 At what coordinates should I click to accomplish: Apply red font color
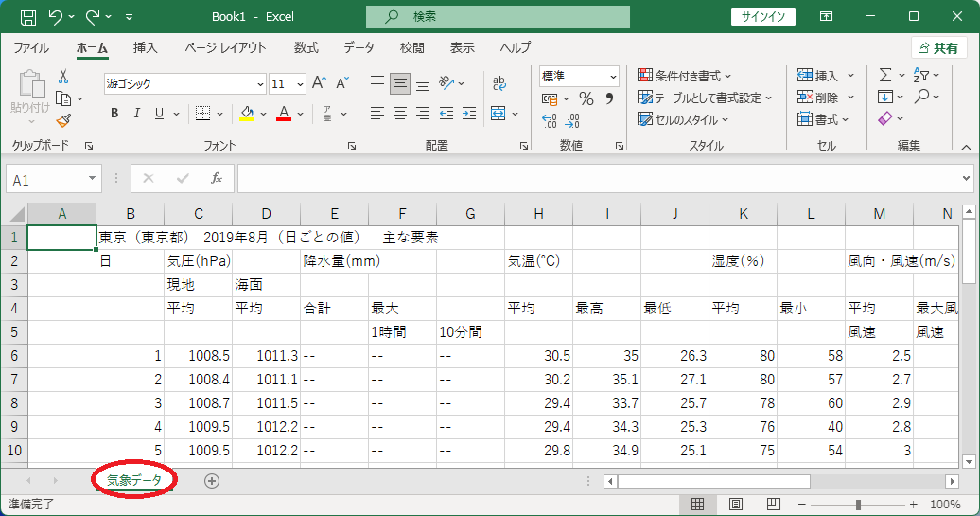[x=284, y=114]
